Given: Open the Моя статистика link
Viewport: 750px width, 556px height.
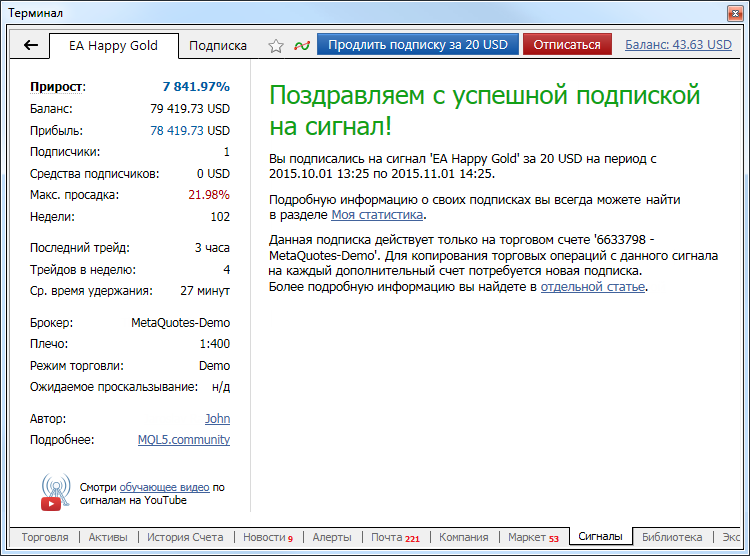Looking at the screenshot, I should pos(377,215).
